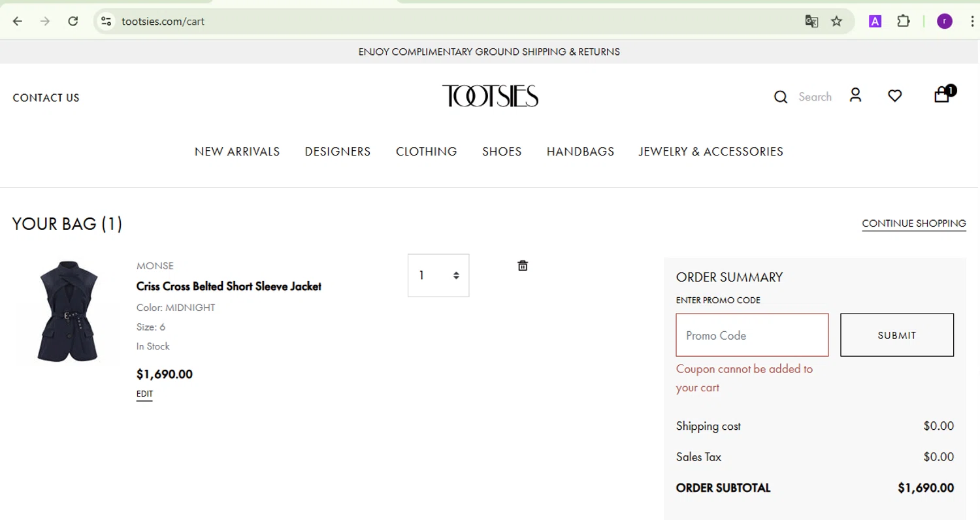Click the Shipping cost label

708,426
